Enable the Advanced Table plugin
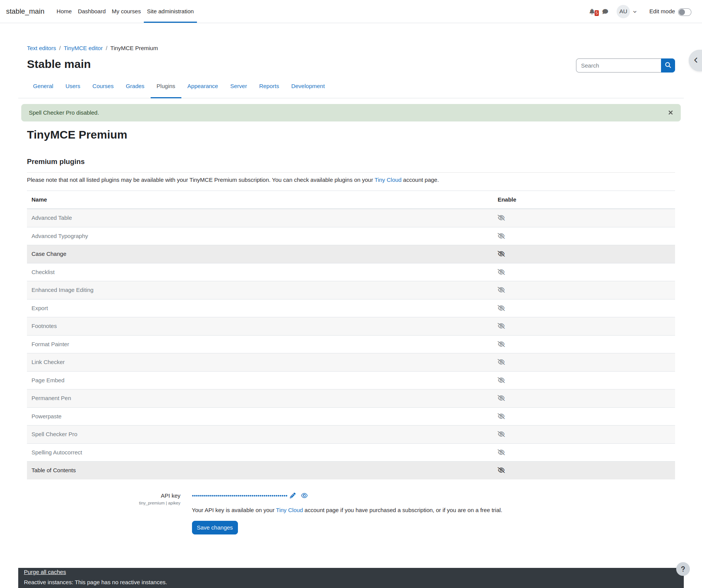The height and width of the screenshot is (588, 702). click(501, 218)
